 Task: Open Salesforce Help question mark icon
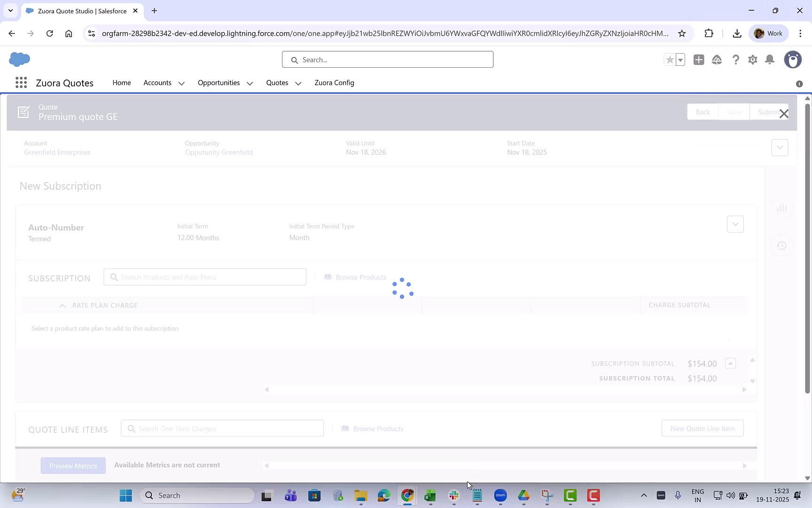point(736,60)
